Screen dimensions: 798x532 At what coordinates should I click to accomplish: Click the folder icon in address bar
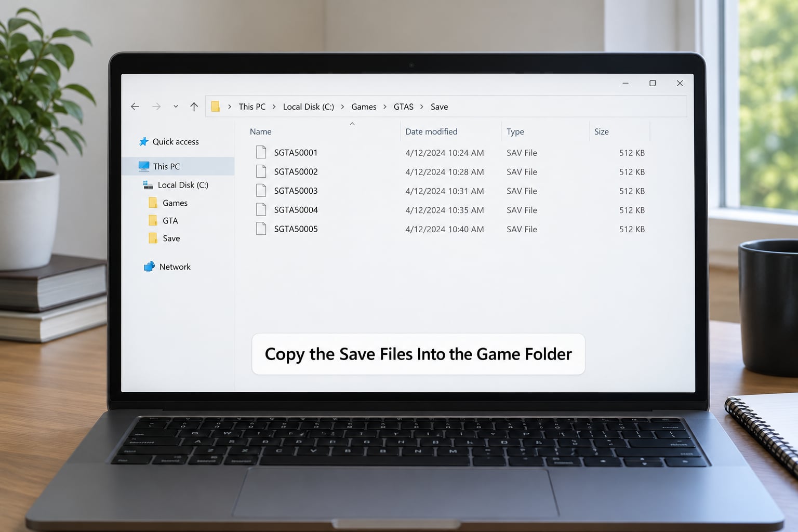tap(215, 107)
